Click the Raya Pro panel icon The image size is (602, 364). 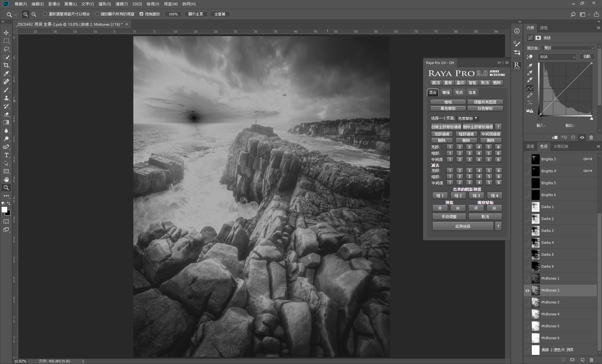[x=517, y=65]
